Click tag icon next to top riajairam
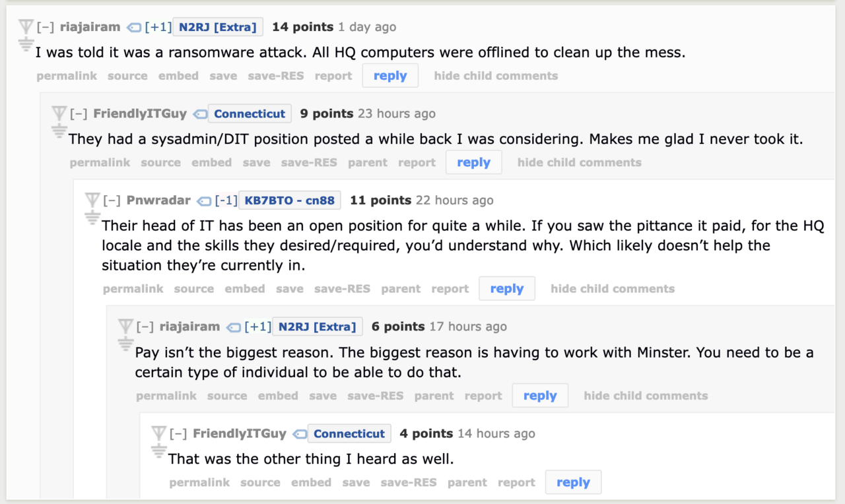 [x=134, y=28]
